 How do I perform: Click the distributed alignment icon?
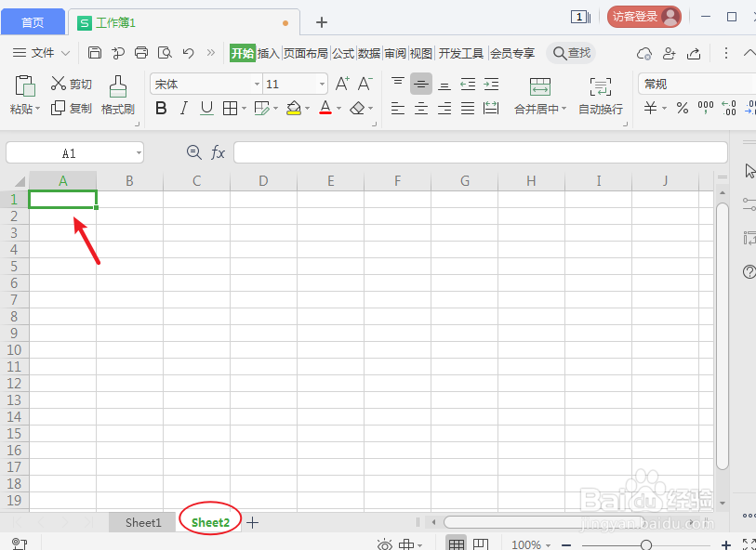(x=491, y=109)
